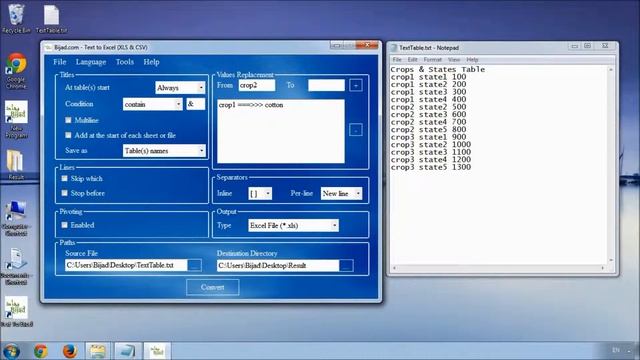Click line crop2 state2 500 in Notepad
640x360 pixels.
tap(428, 107)
